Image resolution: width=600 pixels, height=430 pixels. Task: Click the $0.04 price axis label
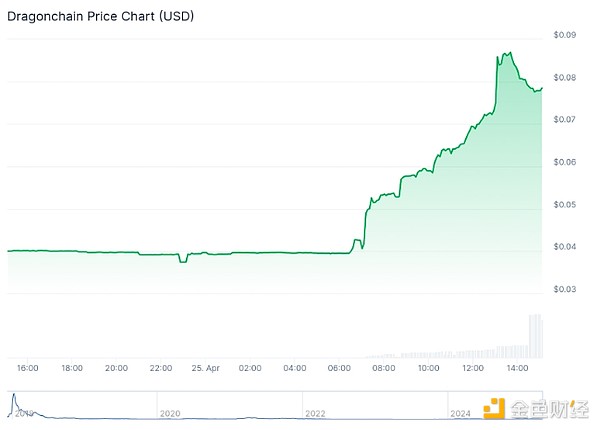pyautogui.click(x=564, y=247)
